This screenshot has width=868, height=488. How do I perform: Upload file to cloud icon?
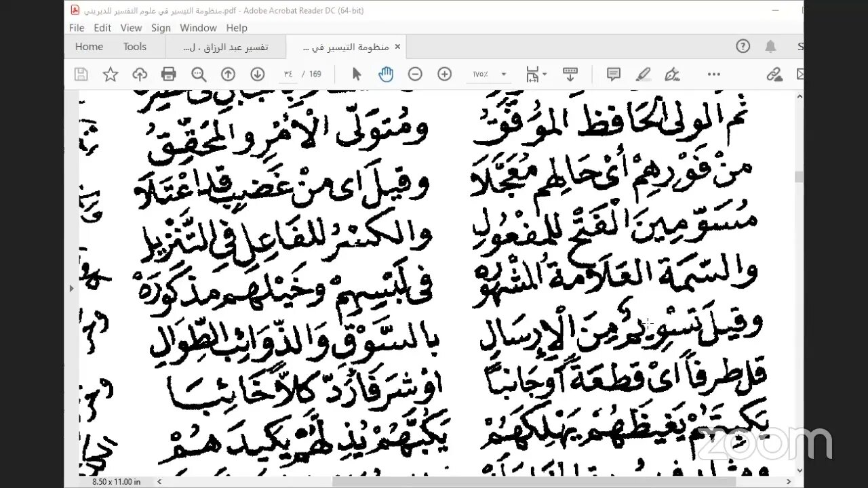coord(140,75)
